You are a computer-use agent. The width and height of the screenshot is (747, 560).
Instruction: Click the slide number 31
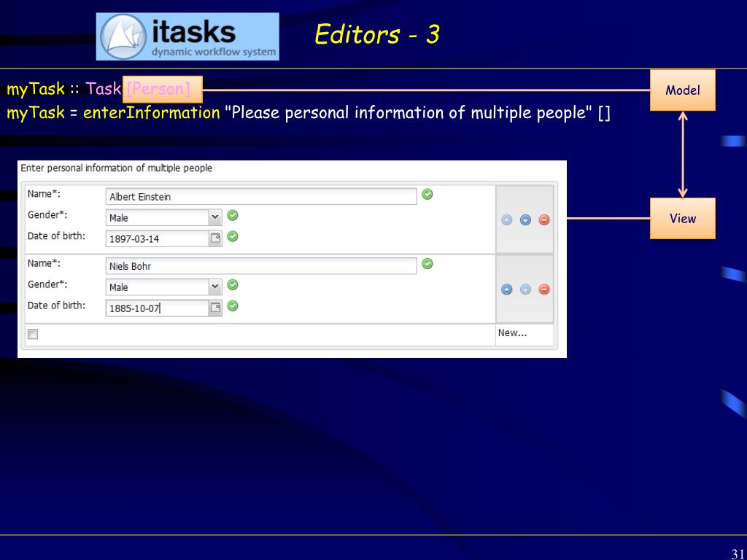point(738,553)
